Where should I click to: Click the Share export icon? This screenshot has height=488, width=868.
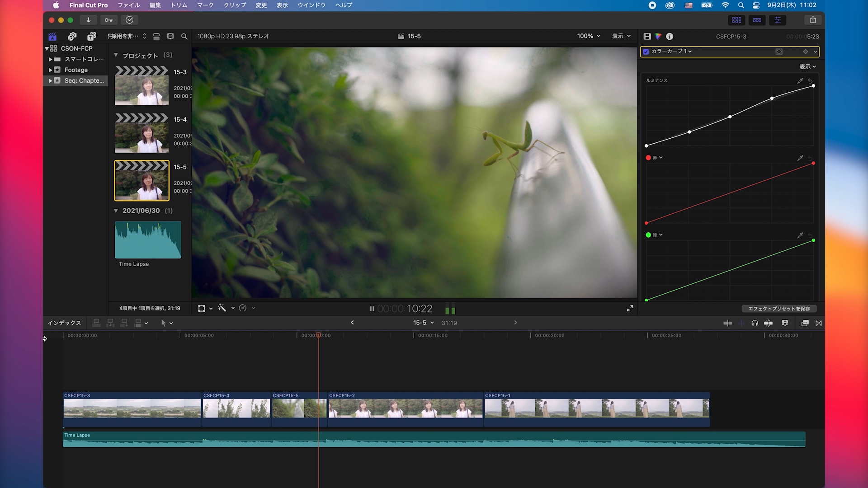813,20
